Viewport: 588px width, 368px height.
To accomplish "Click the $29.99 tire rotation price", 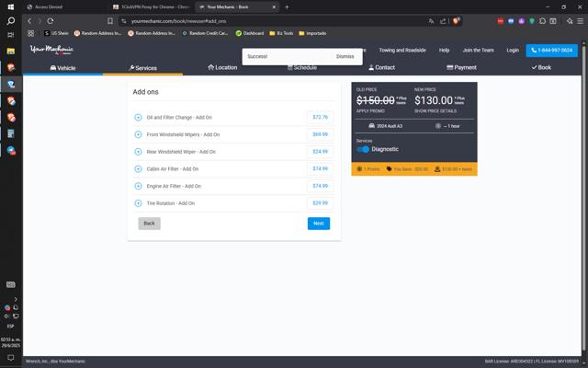I will point(321,203).
